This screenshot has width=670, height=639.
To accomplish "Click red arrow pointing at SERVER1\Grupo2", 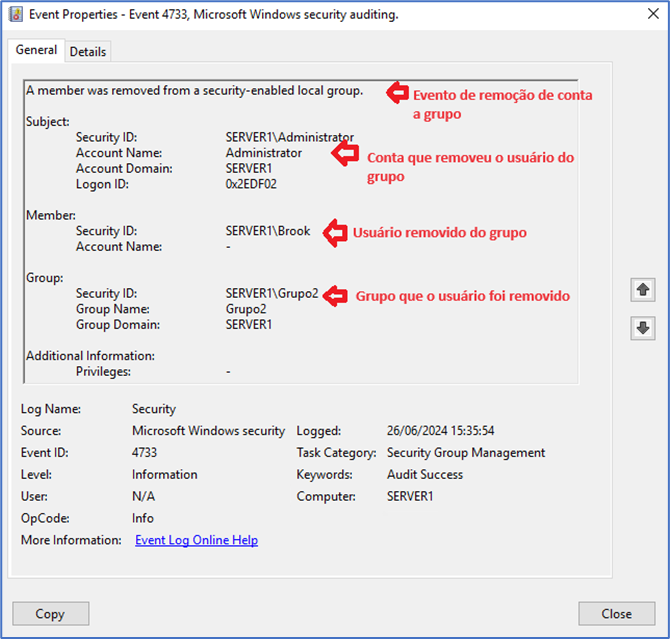I will [336, 295].
